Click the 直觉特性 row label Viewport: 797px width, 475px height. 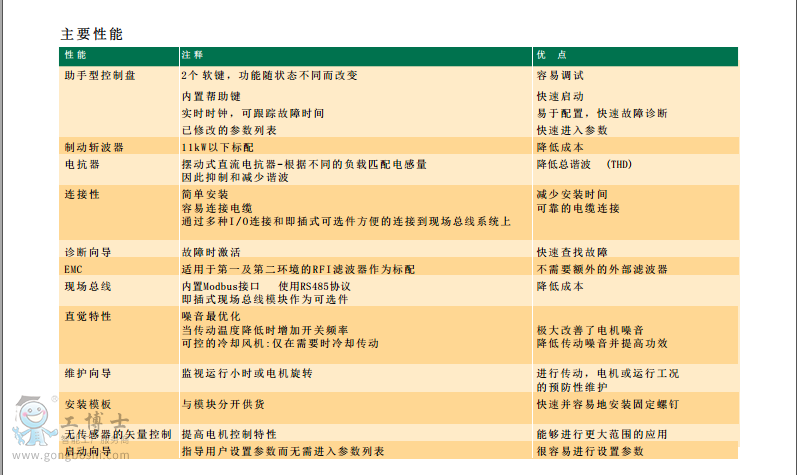pyautogui.click(x=87, y=316)
